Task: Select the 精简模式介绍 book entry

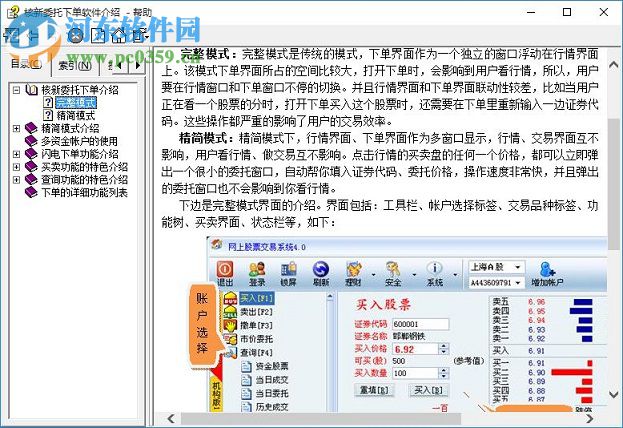Action: coord(70,128)
